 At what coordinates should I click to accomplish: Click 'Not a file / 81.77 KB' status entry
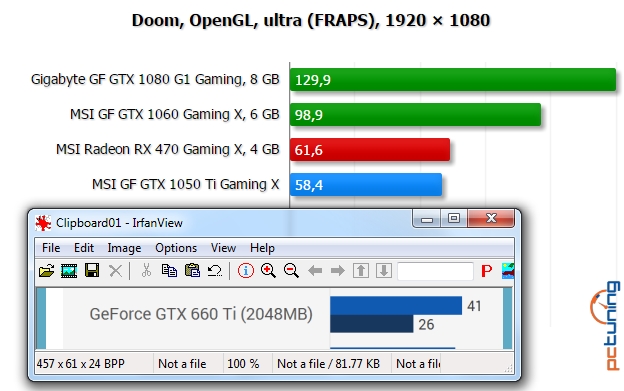328,364
